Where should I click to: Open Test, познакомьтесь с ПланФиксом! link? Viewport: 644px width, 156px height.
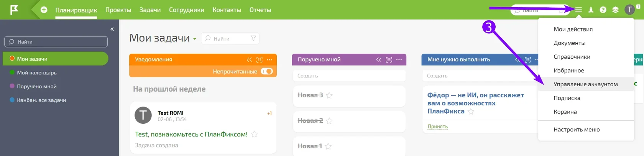[191, 134]
